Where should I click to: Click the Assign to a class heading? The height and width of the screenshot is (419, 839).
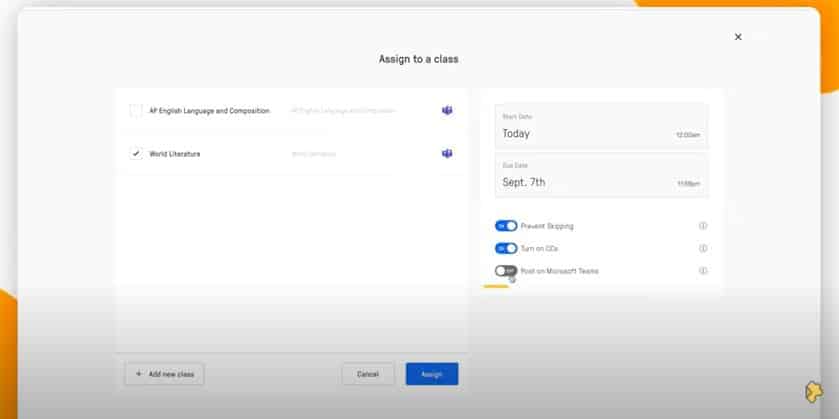click(x=418, y=59)
